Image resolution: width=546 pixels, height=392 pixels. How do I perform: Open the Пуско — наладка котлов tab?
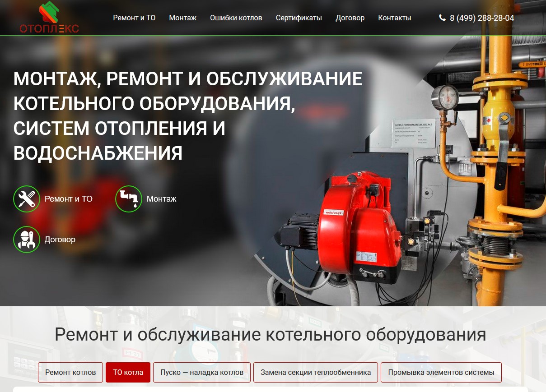click(x=202, y=373)
